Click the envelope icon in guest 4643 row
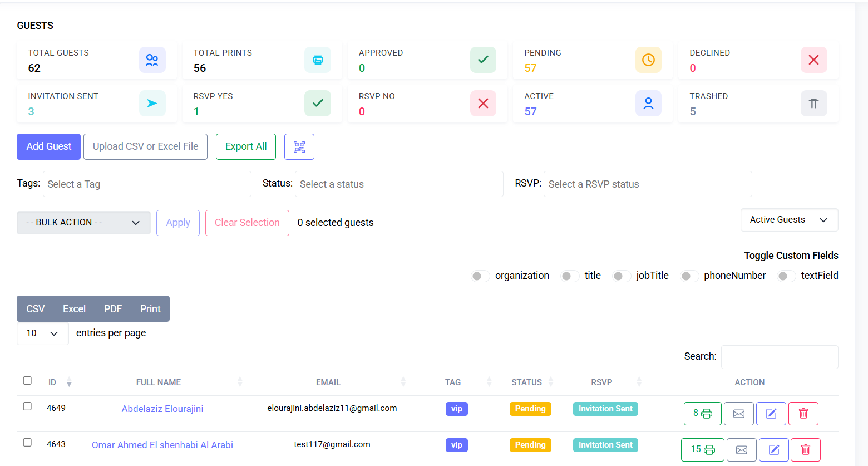This screenshot has width=868, height=466. point(741,450)
